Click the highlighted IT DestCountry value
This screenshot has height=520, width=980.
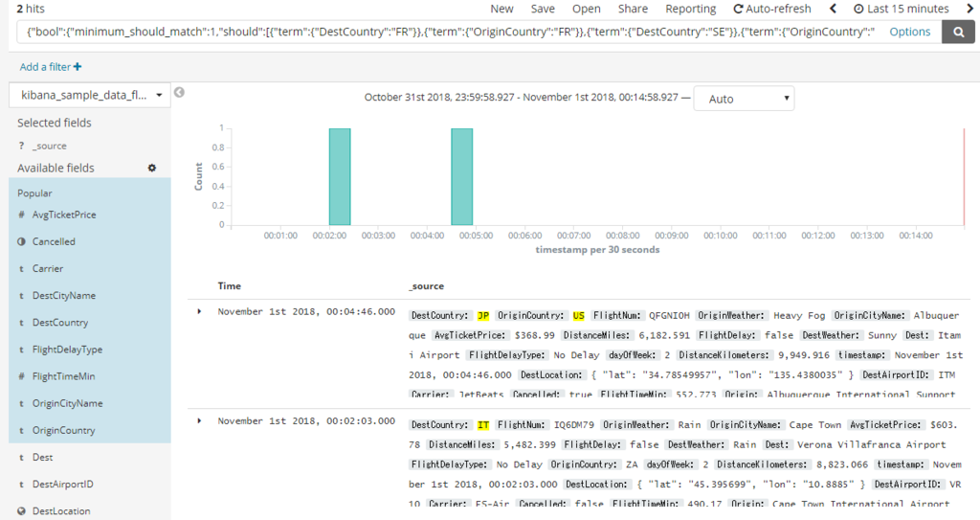pyautogui.click(x=483, y=425)
